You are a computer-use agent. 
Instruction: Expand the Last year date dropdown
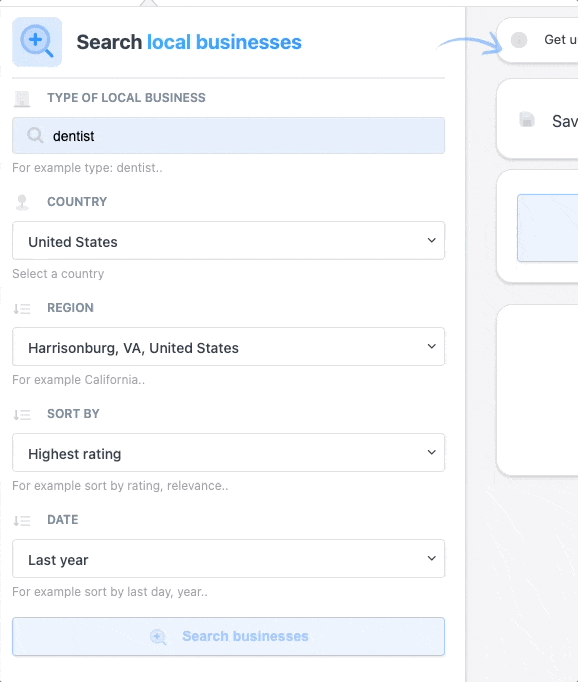point(228,558)
